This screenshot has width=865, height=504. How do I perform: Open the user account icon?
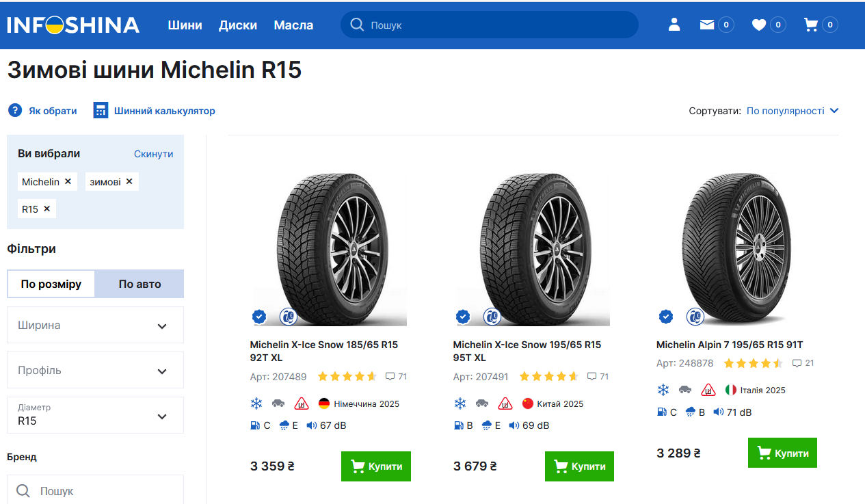point(674,25)
